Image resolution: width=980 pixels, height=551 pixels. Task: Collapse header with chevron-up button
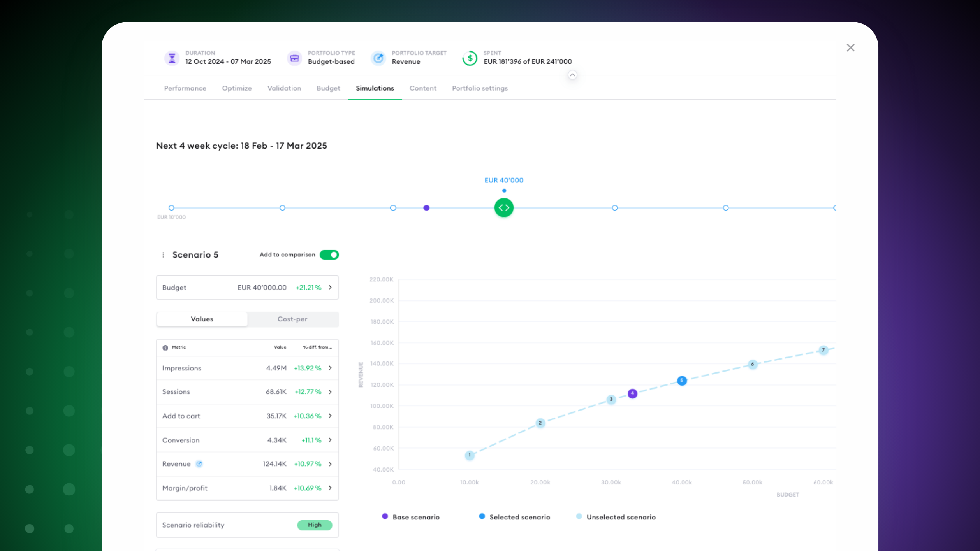[x=572, y=75]
